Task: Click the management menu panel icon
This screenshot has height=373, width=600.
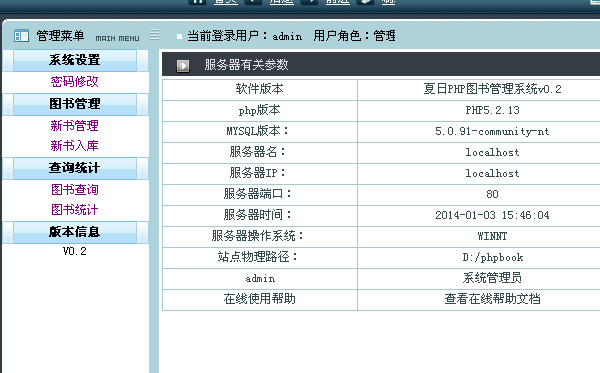Action: pyautogui.click(x=21, y=36)
